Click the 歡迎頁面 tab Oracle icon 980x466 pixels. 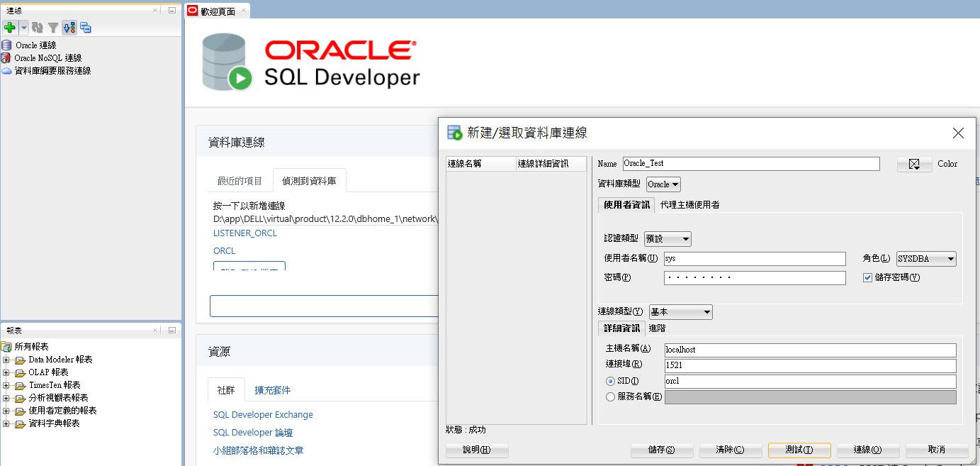192,11
